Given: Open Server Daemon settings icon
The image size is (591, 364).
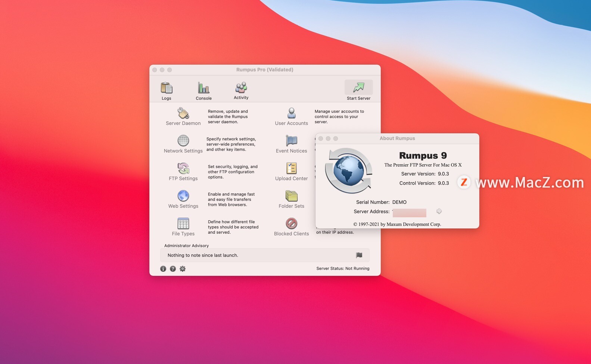Looking at the screenshot, I should pyautogui.click(x=183, y=113).
